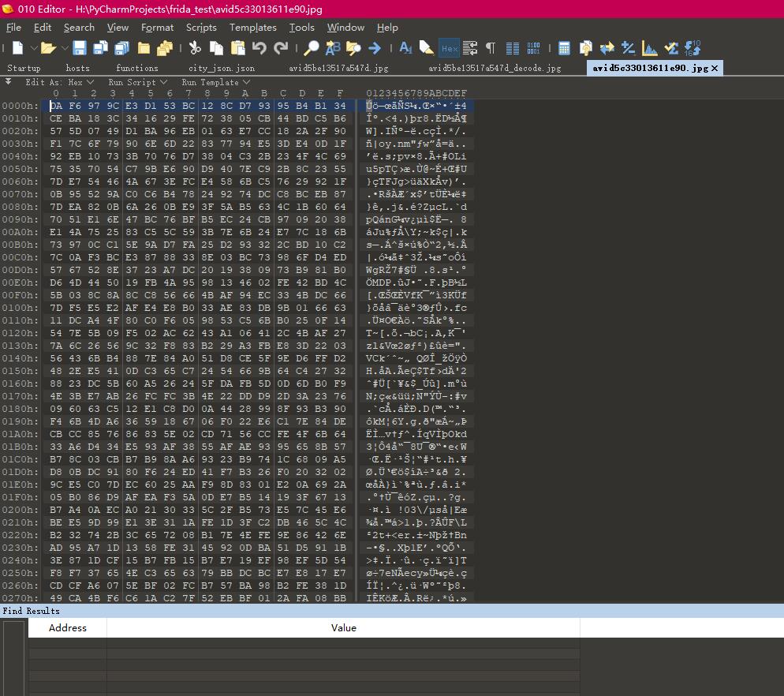Click the column mode lines icon
Viewport: 784px width, 696px height.
tap(513, 48)
